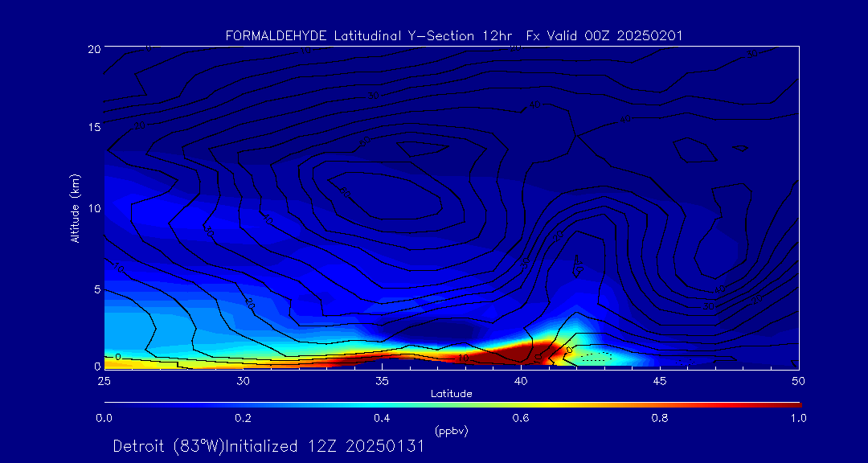Click altitude axis tick label 15
Screen dimensions: 868x463
pyautogui.click(x=93, y=127)
